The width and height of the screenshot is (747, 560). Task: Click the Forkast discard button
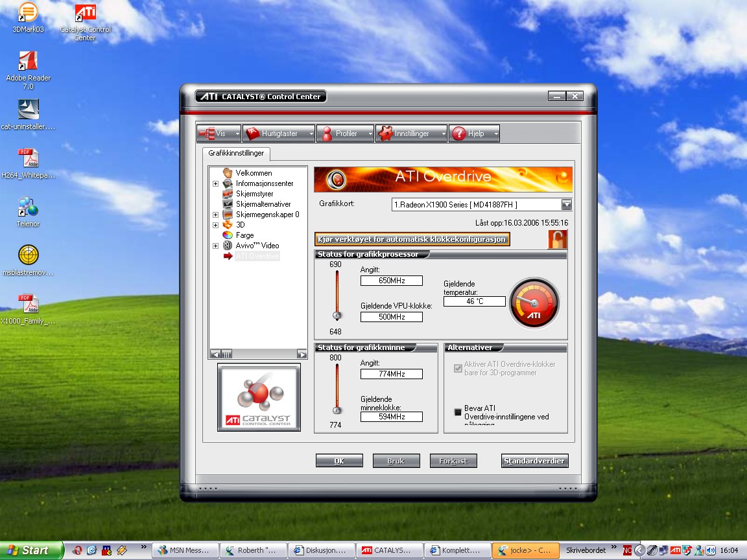tap(453, 461)
